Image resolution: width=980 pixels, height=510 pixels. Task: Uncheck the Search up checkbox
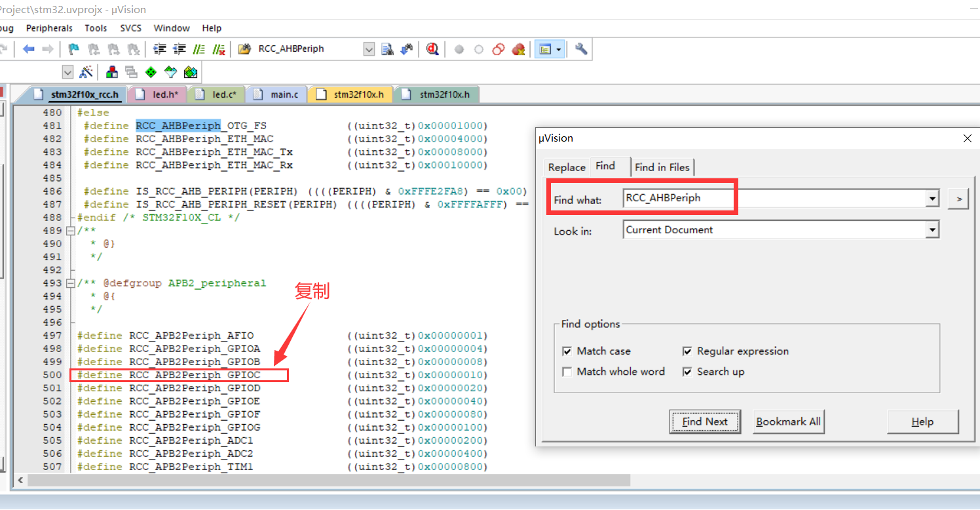(687, 372)
